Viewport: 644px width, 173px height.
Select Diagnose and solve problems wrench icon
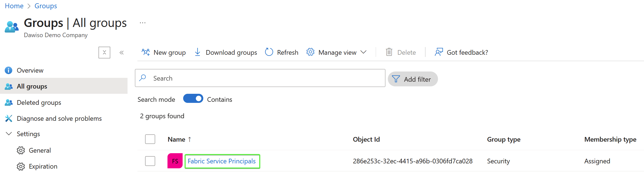[x=9, y=118]
